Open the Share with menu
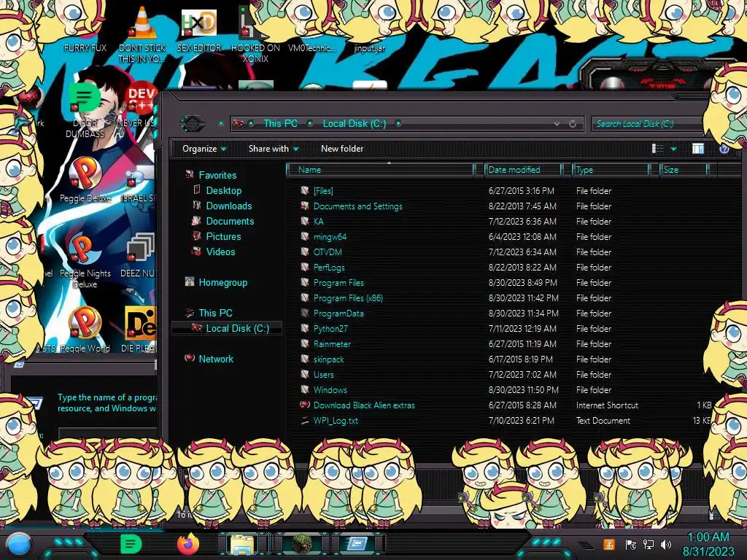 [274, 149]
